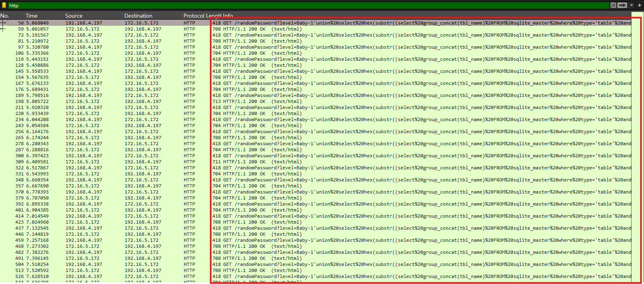644x284 pixels.
Task: Select packet 243 at time 6.054584
Action: (316, 126)
